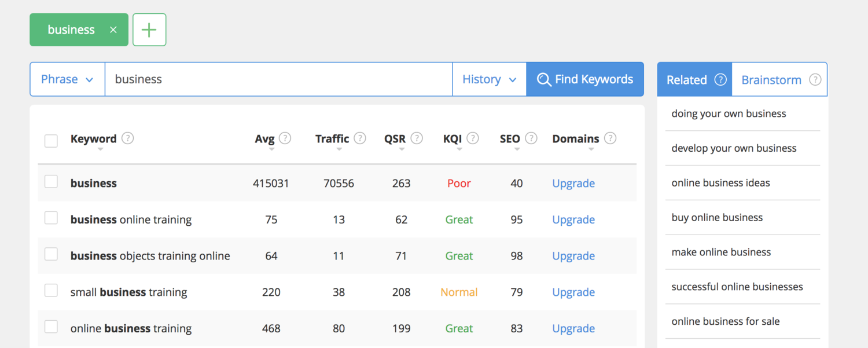Click the SEO value 98

tap(517, 256)
